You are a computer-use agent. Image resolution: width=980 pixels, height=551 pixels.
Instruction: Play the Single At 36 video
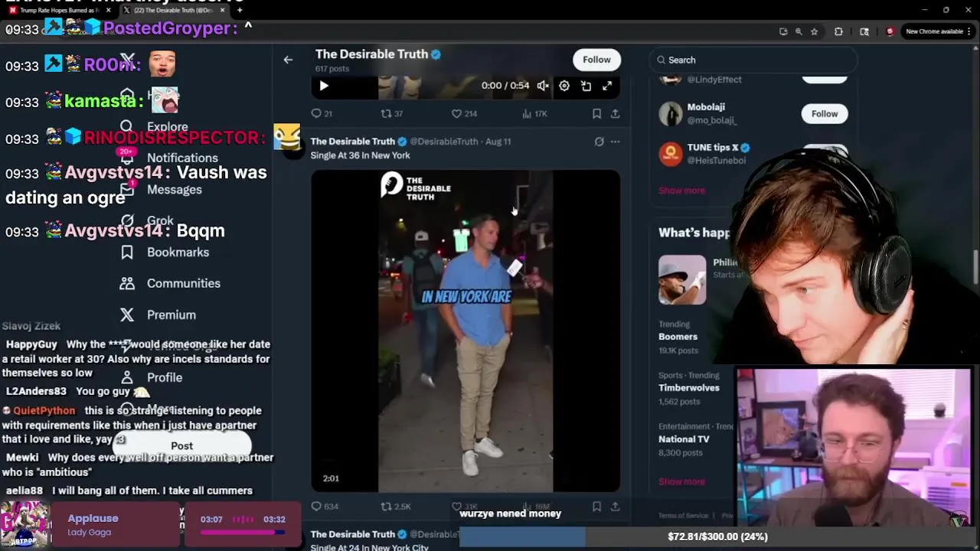pyautogui.click(x=465, y=331)
